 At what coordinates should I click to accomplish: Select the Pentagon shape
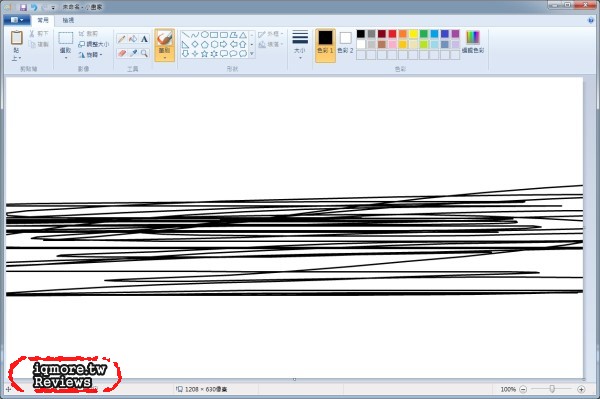tap(205, 44)
